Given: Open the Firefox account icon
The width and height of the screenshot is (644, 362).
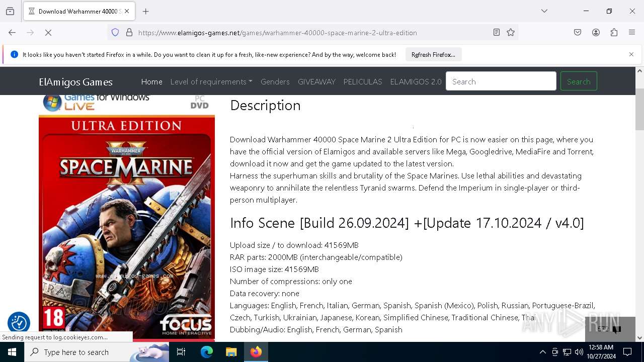Looking at the screenshot, I should (x=596, y=33).
